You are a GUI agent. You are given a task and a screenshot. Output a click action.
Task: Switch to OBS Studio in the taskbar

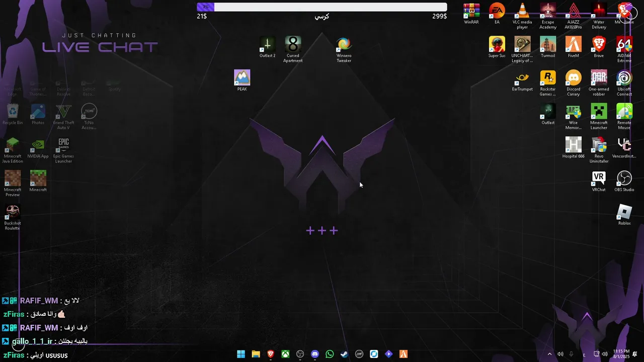coord(300,354)
